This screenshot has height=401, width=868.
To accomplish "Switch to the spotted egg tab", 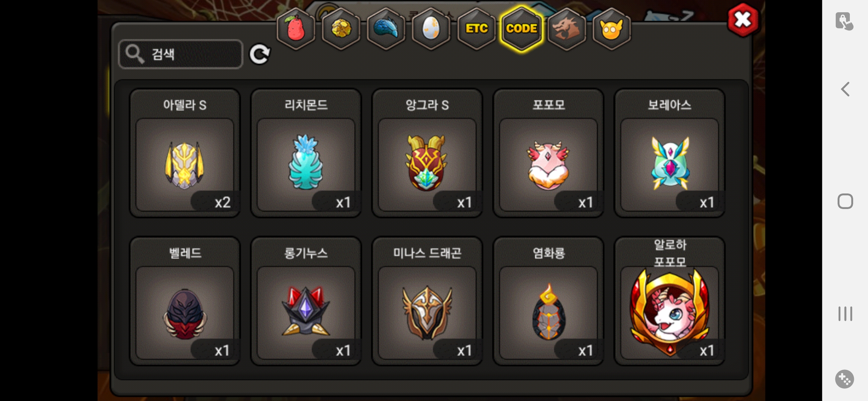I will [431, 29].
